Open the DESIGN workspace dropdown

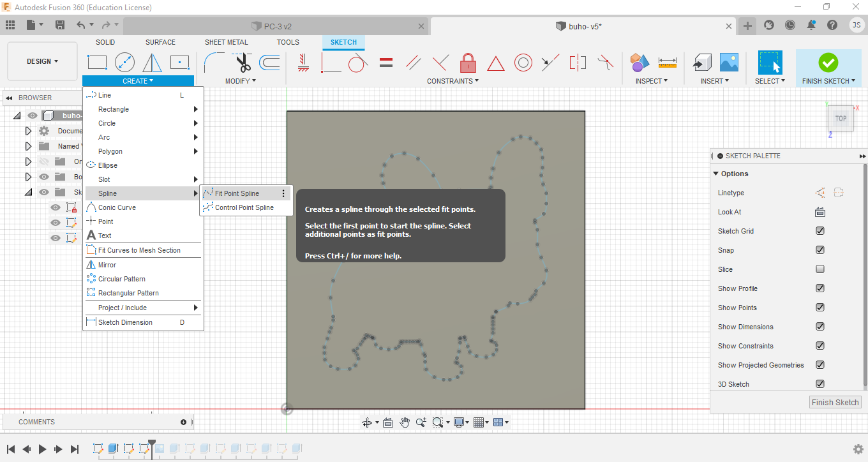click(42, 61)
